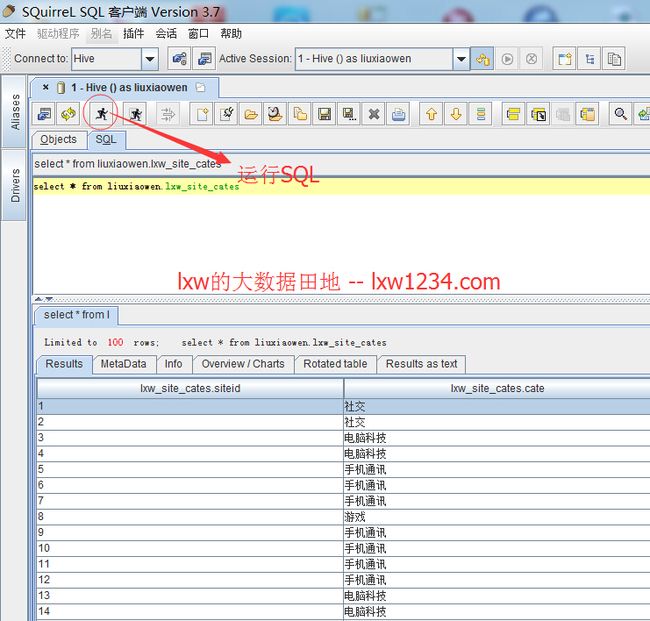This screenshot has height=621, width=650.
Task: Close the Hive session tab with X
Action: (46, 87)
